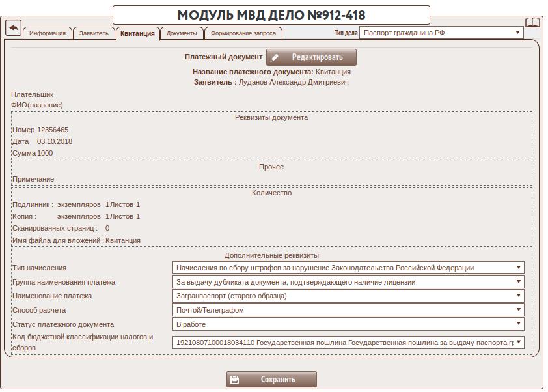Open the Тип начисления dropdown

pyautogui.click(x=348, y=268)
